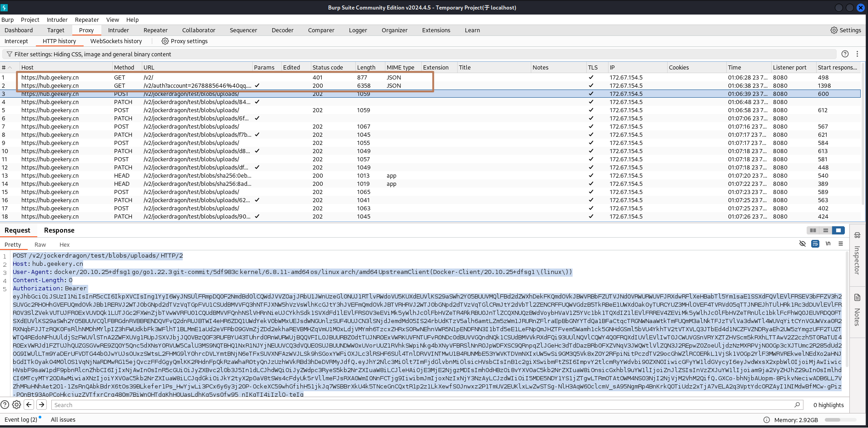Switch to the Repeater tool tab
This screenshot has height=428, width=868.
155,30
